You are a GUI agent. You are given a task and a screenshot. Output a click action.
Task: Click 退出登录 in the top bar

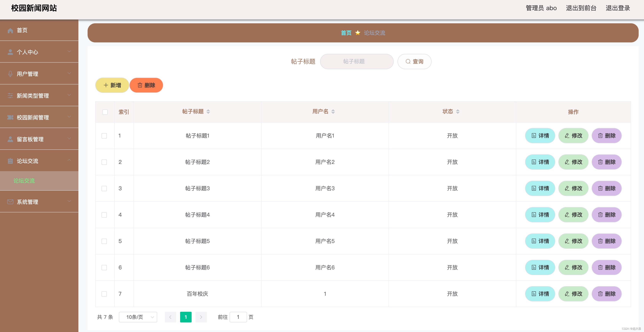point(618,8)
